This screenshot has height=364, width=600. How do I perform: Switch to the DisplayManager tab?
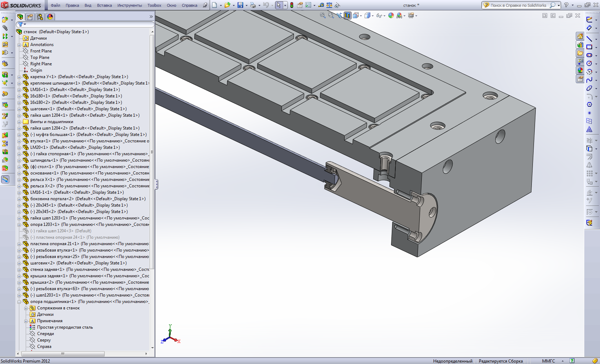pyautogui.click(x=50, y=17)
